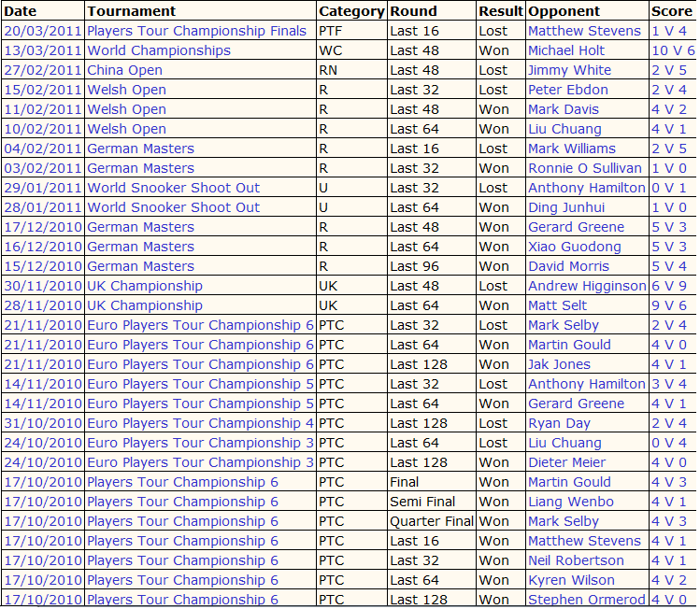Click Liu Chuang in the 10/02/2011 row
The width and height of the screenshot is (700, 609).
[564, 129]
